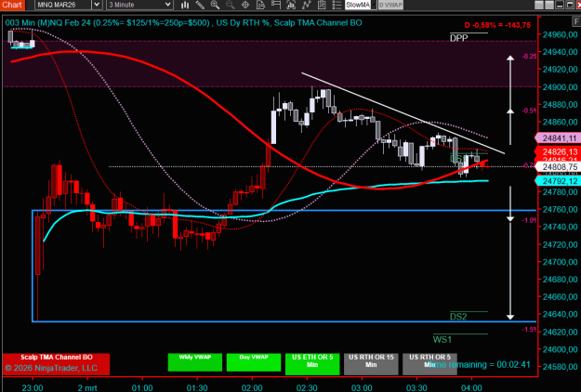581x392 pixels.
Task: Click the DS2 support level label
Action: pos(458,317)
